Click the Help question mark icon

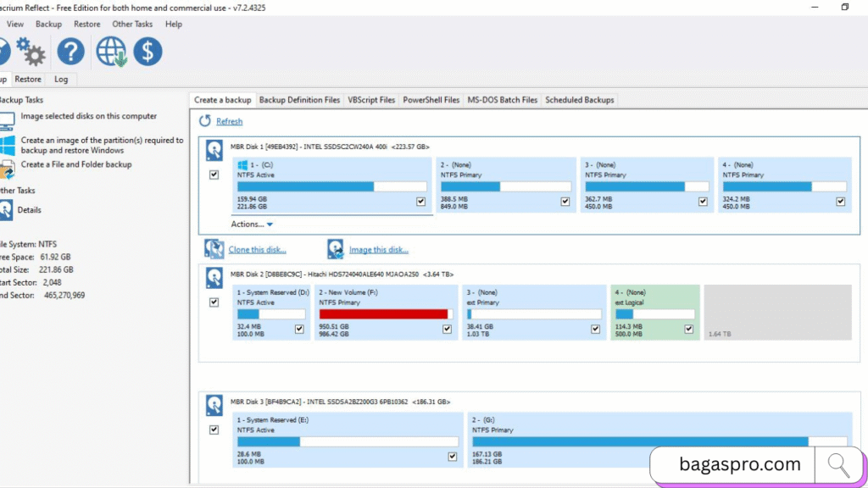click(70, 52)
